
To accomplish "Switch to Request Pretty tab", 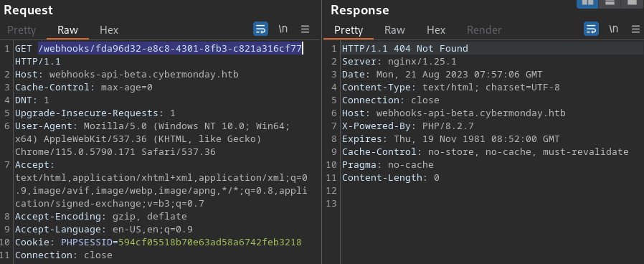I will [x=22, y=30].
